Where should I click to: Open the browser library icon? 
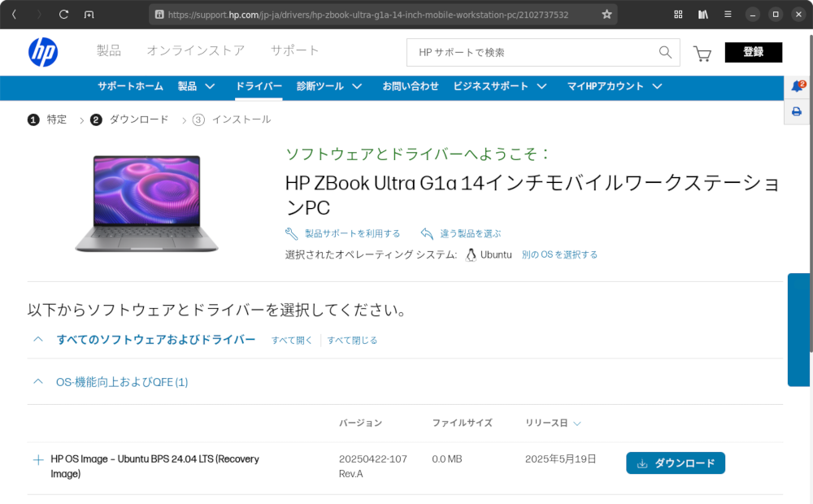[x=704, y=14]
